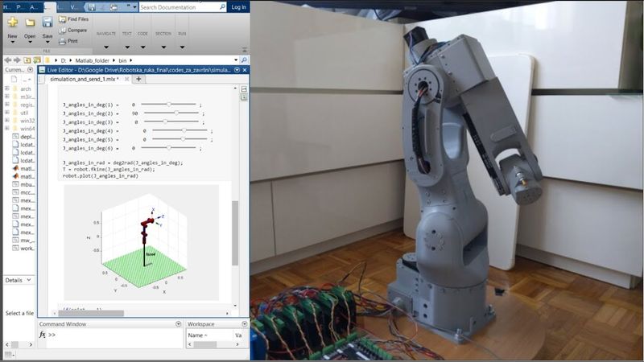Open the quick access toolbar dropdown arrow

[x=134, y=7]
